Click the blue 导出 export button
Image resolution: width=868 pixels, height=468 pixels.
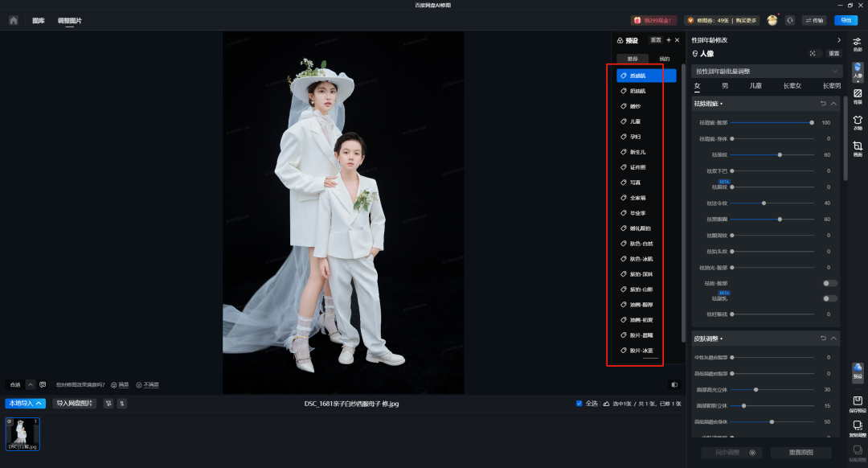(x=845, y=20)
